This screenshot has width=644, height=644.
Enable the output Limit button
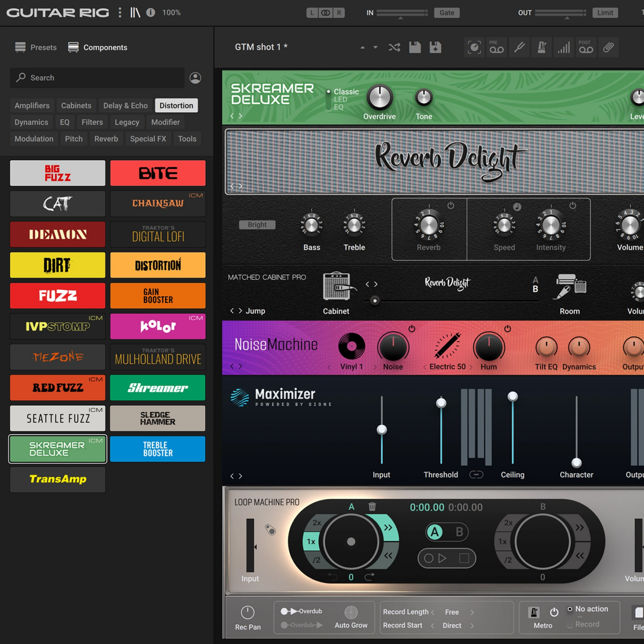pos(605,13)
